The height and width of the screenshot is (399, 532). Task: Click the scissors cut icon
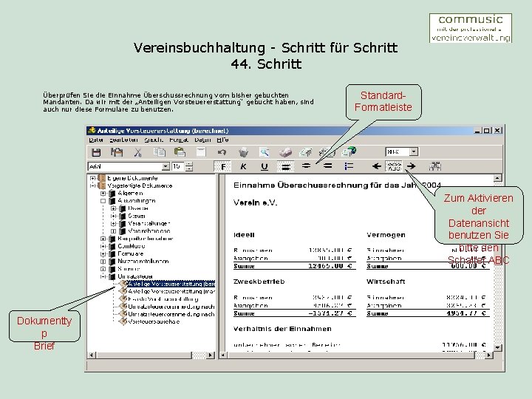click(x=137, y=152)
